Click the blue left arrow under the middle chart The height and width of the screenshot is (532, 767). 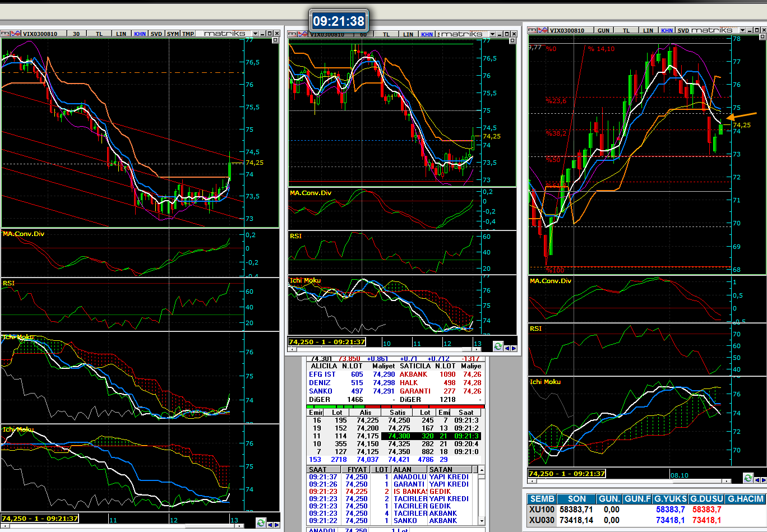point(507,348)
